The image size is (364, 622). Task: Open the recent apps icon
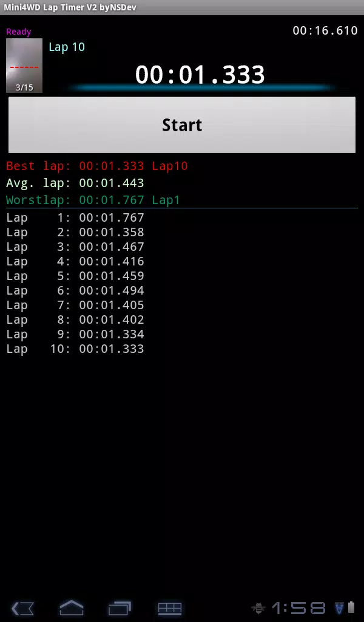[x=120, y=608]
